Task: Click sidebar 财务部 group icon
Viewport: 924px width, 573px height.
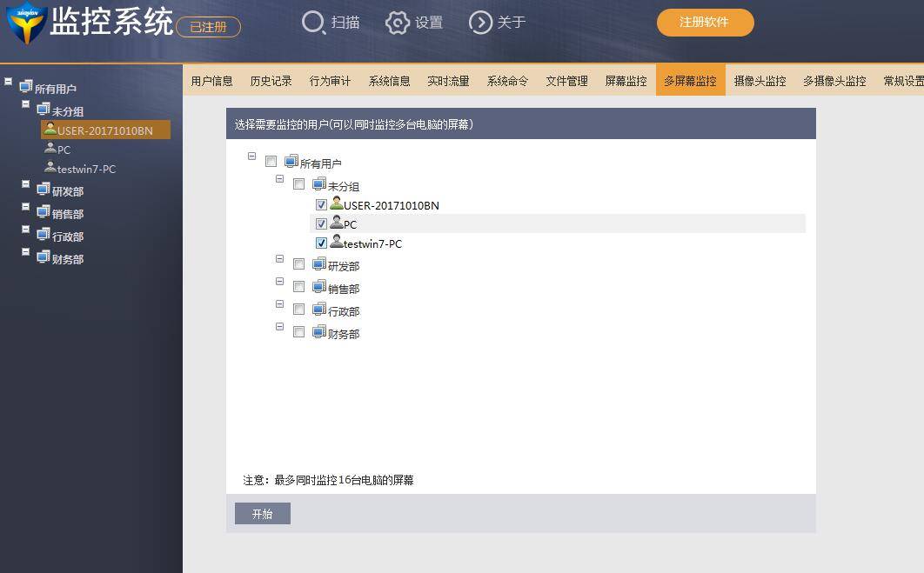Action: pyautogui.click(x=43, y=257)
